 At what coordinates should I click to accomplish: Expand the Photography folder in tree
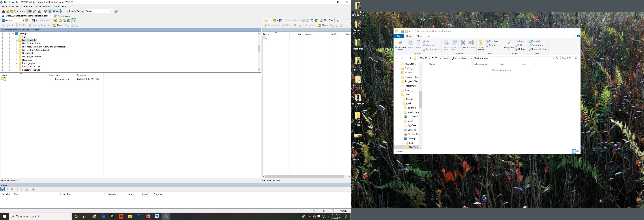click(x=16, y=63)
